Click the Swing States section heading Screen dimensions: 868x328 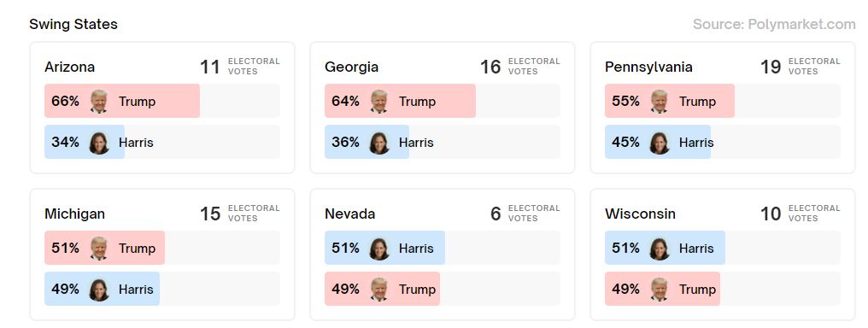click(x=73, y=24)
